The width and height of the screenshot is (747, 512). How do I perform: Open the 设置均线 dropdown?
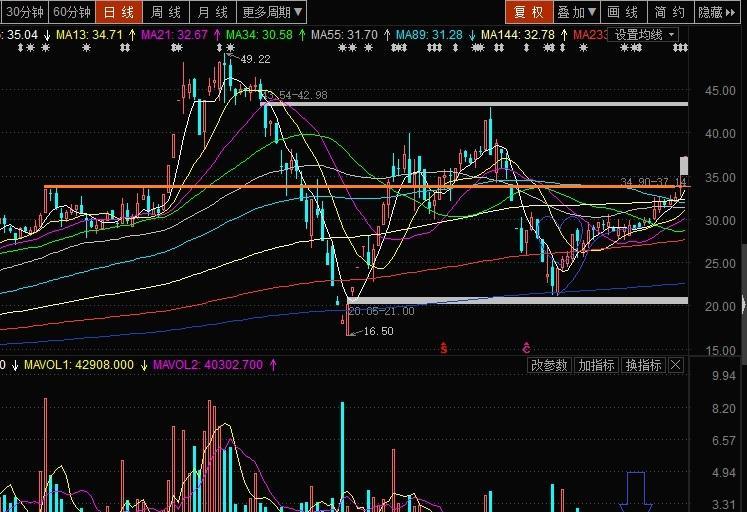[643, 35]
